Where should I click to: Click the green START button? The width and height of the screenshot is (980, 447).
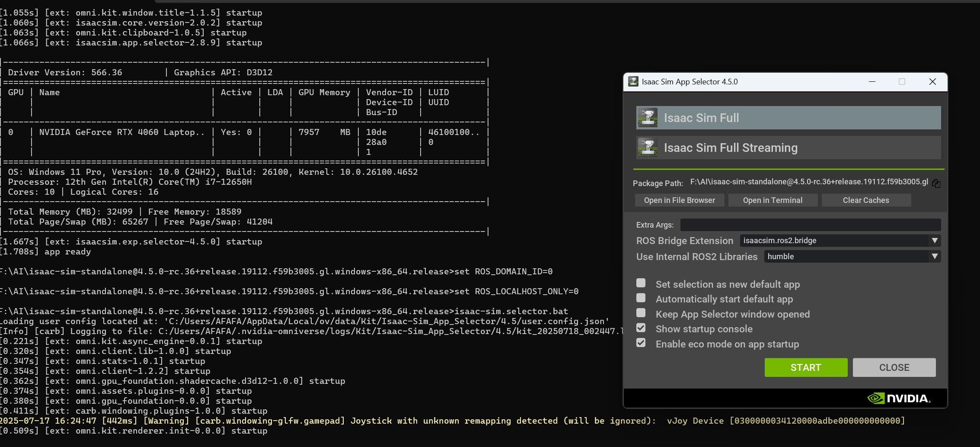(x=806, y=367)
